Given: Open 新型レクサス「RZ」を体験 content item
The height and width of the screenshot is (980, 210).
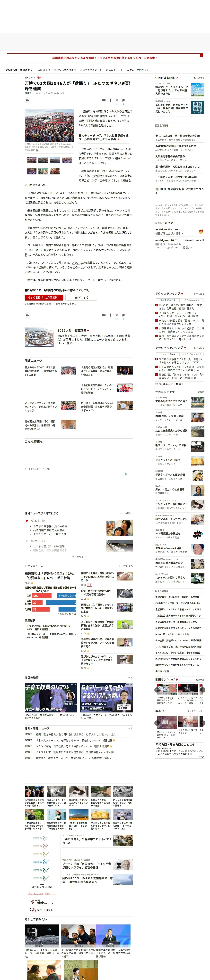Looking at the screenshot, I should [x=171, y=445].
